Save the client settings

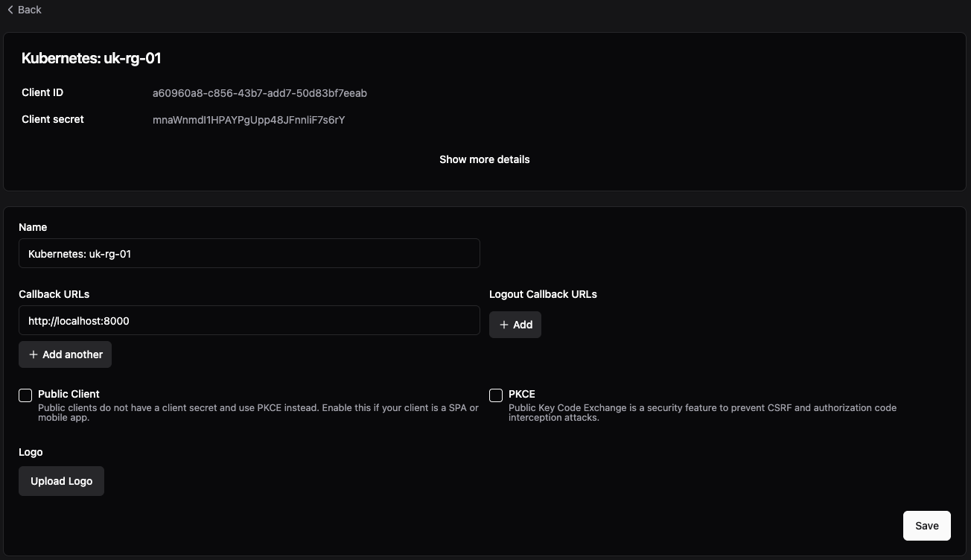click(926, 526)
